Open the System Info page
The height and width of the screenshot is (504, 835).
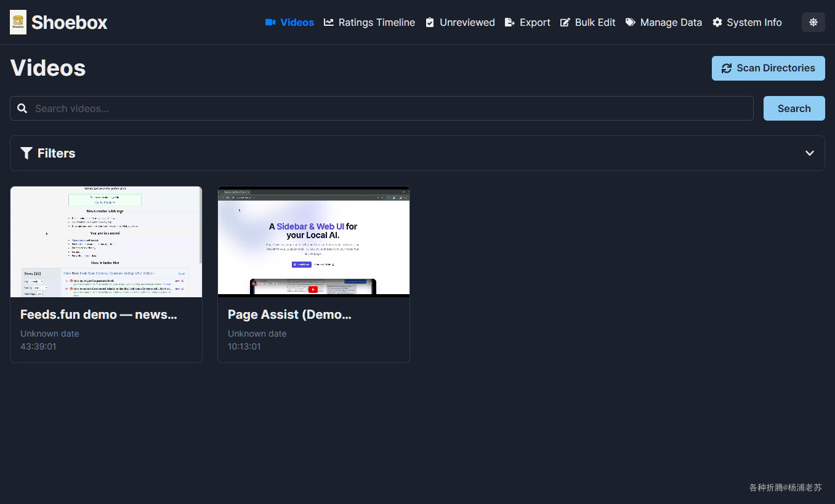point(747,22)
